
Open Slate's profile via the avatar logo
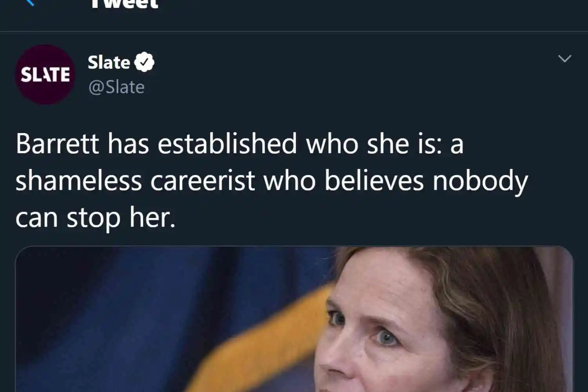[45, 74]
